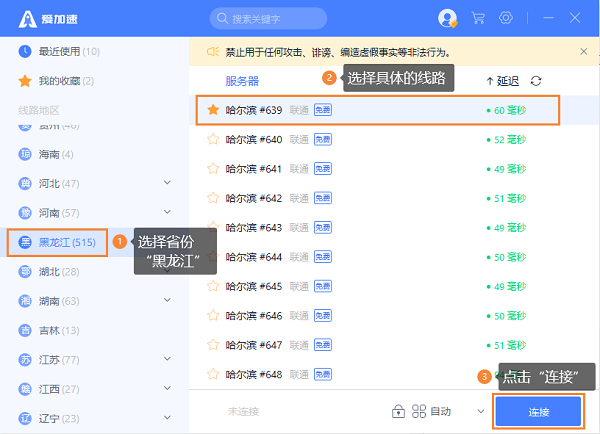
Task: Expand the Hebei region chevron
Action: [x=167, y=183]
